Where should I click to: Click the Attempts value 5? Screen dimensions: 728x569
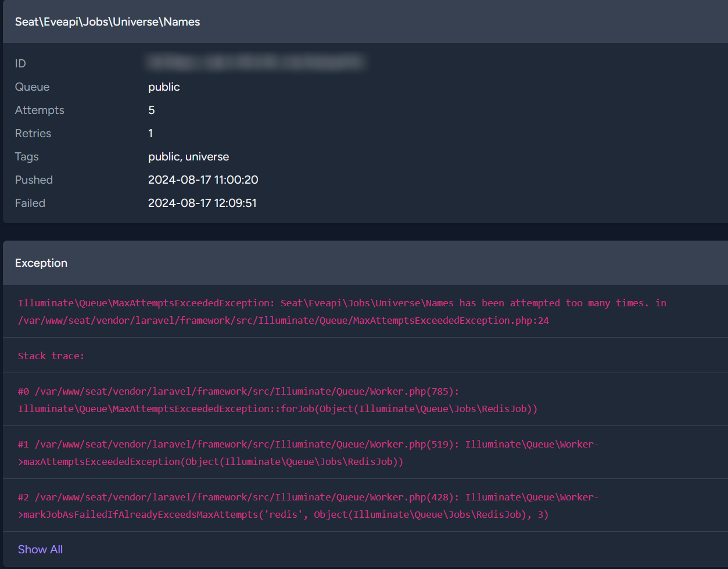coord(152,110)
